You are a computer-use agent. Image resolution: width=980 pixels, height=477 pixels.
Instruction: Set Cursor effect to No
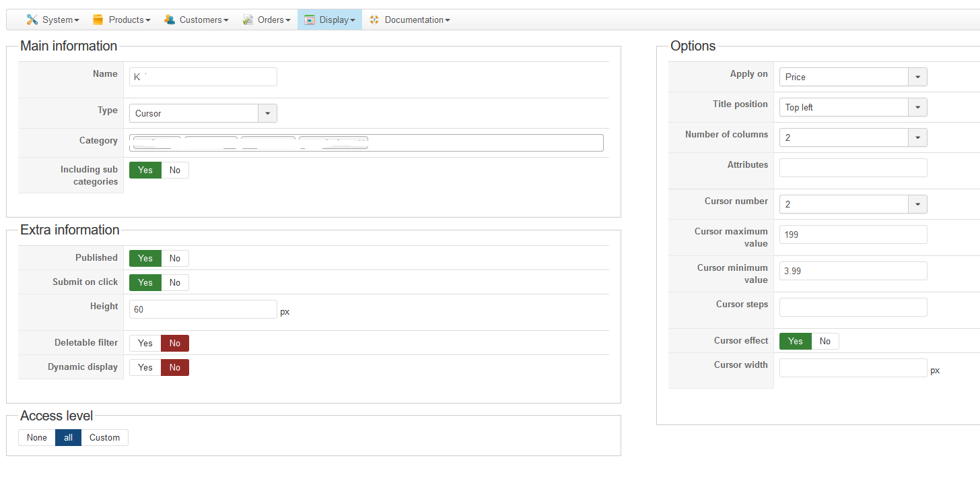point(825,341)
